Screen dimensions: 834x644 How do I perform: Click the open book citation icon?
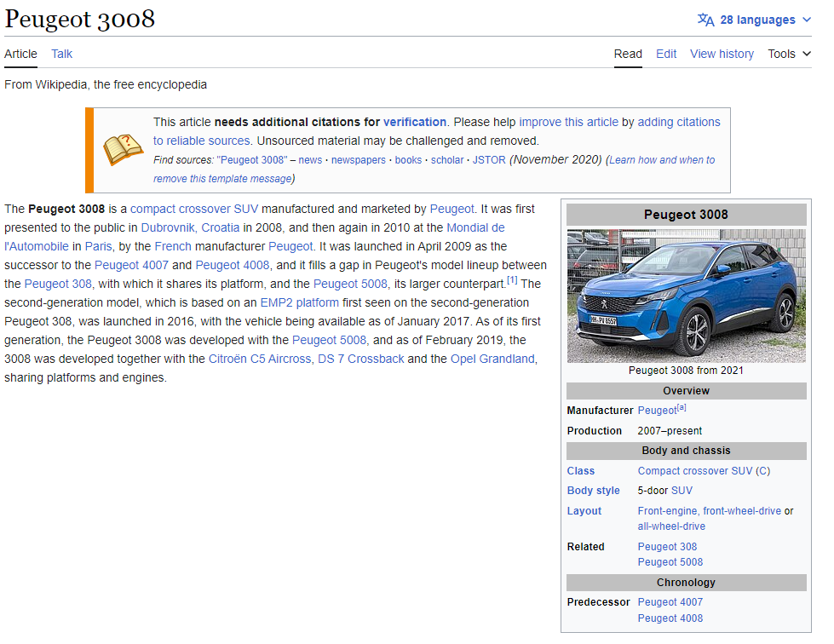[x=123, y=149]
